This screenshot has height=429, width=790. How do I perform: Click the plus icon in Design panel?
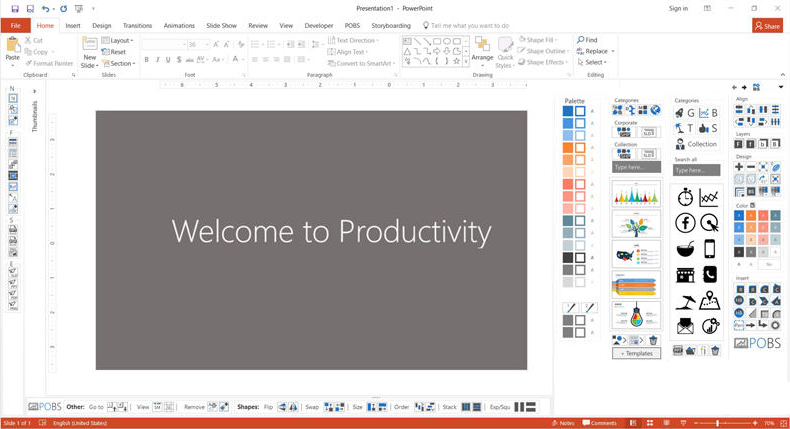pos(739,167)
